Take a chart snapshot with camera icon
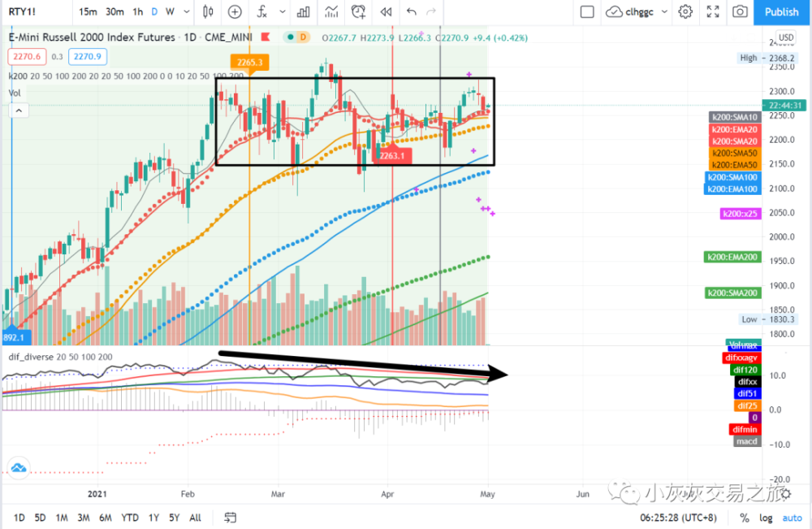 point(740,11)
